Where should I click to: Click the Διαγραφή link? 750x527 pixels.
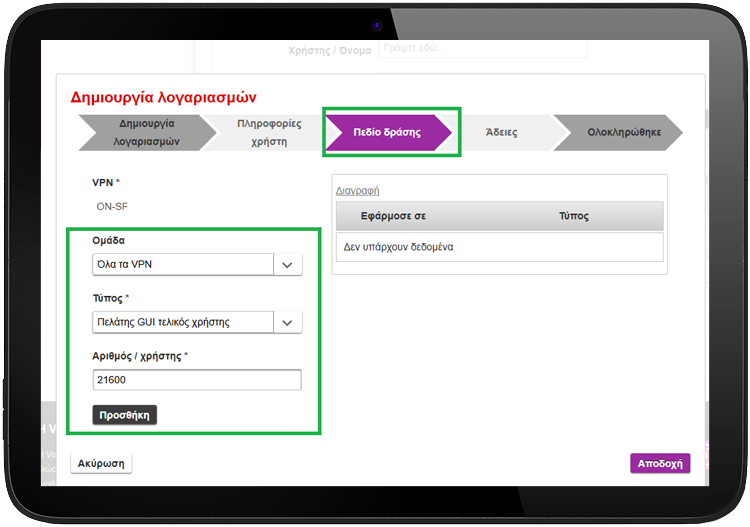click(357, 191)
